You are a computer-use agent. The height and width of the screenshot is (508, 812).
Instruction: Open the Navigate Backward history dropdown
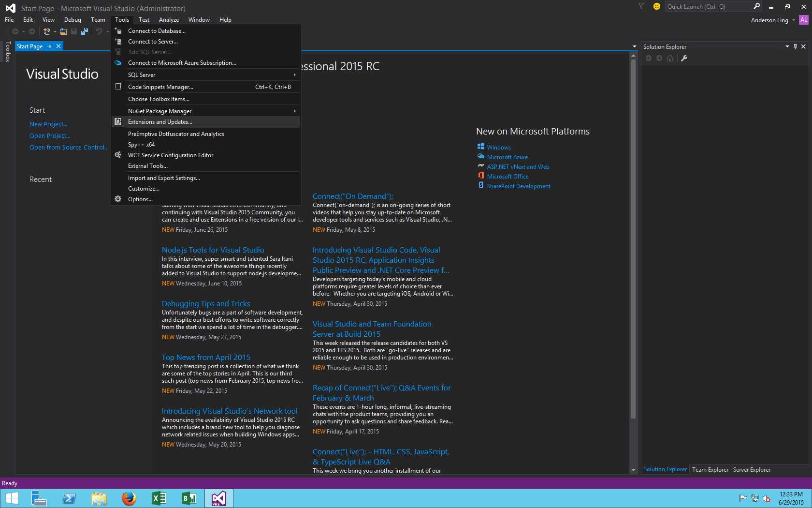[23, 32]
